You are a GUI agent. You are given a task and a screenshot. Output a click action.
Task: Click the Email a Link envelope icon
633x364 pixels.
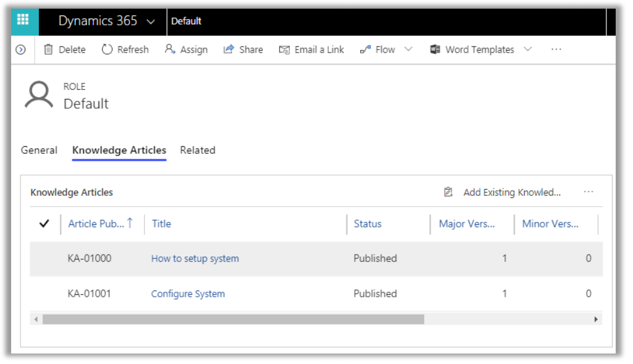click(284, 49)
